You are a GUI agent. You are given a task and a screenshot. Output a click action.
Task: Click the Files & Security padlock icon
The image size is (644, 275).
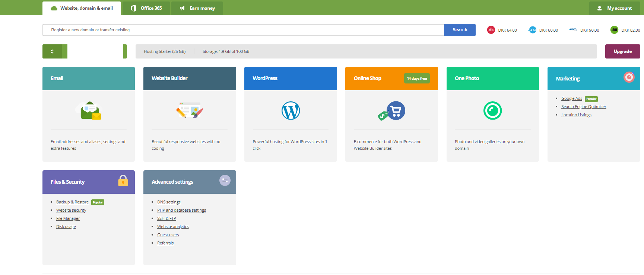[x=123, y=181]
